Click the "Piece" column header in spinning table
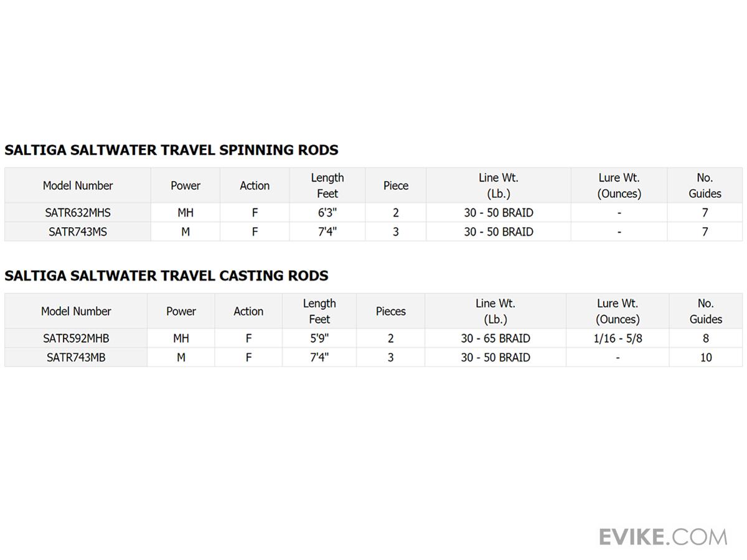This screenshot has height=560, width=747. click(396, 185)
